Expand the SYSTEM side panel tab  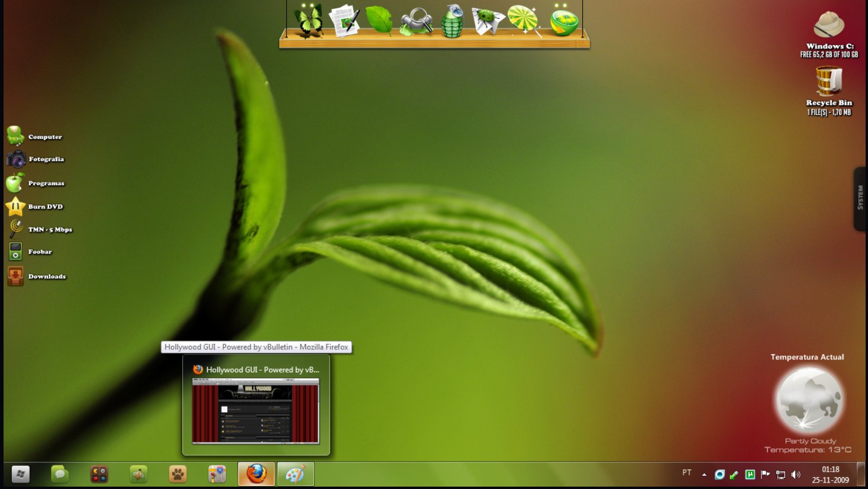(860, 198)
